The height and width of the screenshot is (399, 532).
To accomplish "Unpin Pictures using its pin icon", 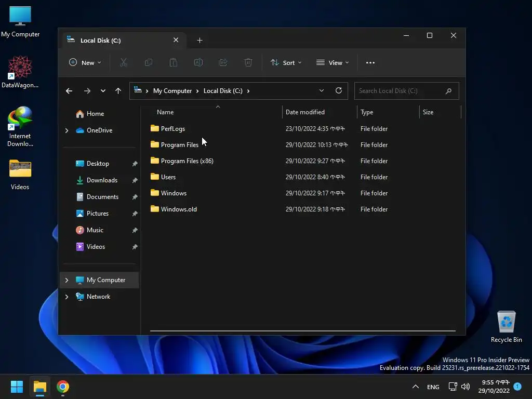I will pyautogui.click(x=135, y=214).
